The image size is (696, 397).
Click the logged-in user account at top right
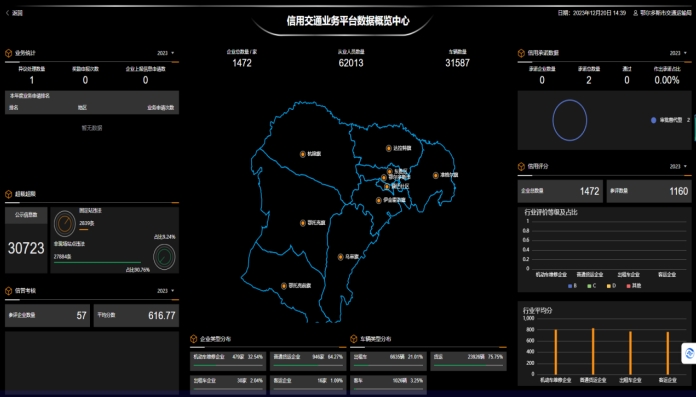coord(662,13)
